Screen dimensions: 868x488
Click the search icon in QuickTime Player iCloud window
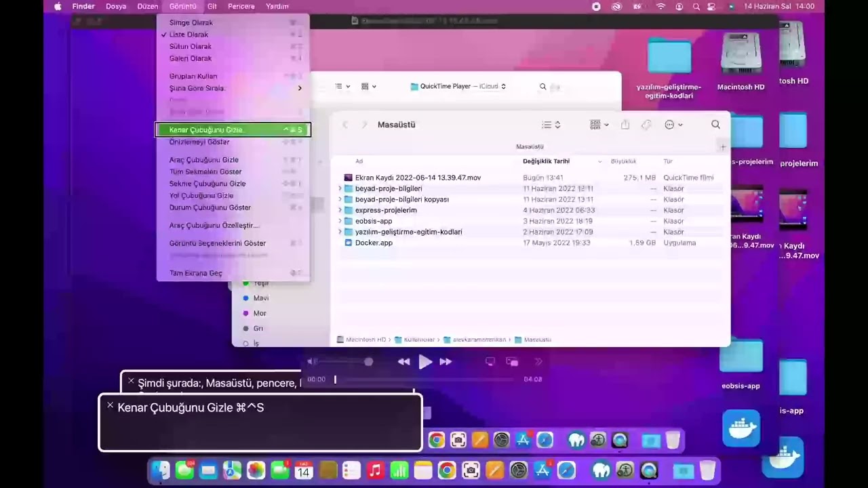pyautogui.click(x=542, y=87)
